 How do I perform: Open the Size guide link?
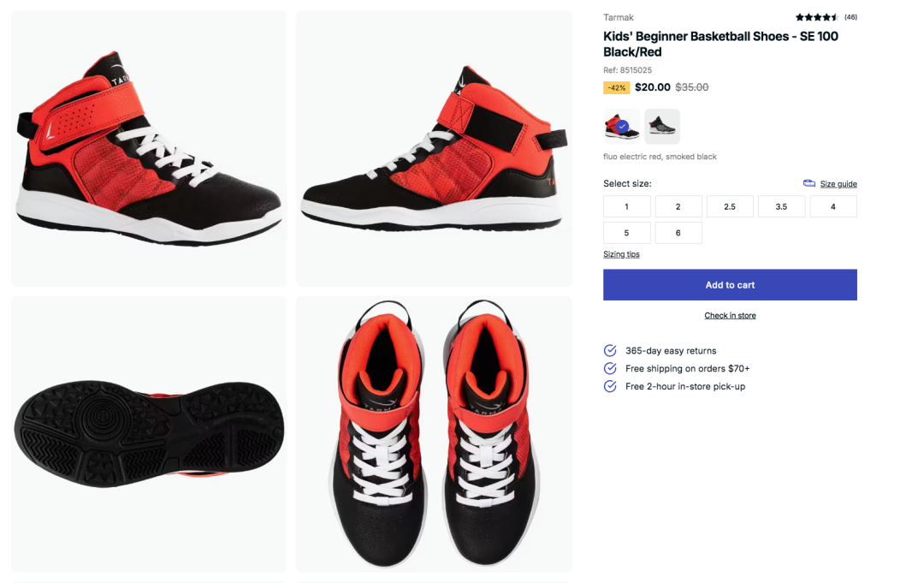(x=838, y=184)
